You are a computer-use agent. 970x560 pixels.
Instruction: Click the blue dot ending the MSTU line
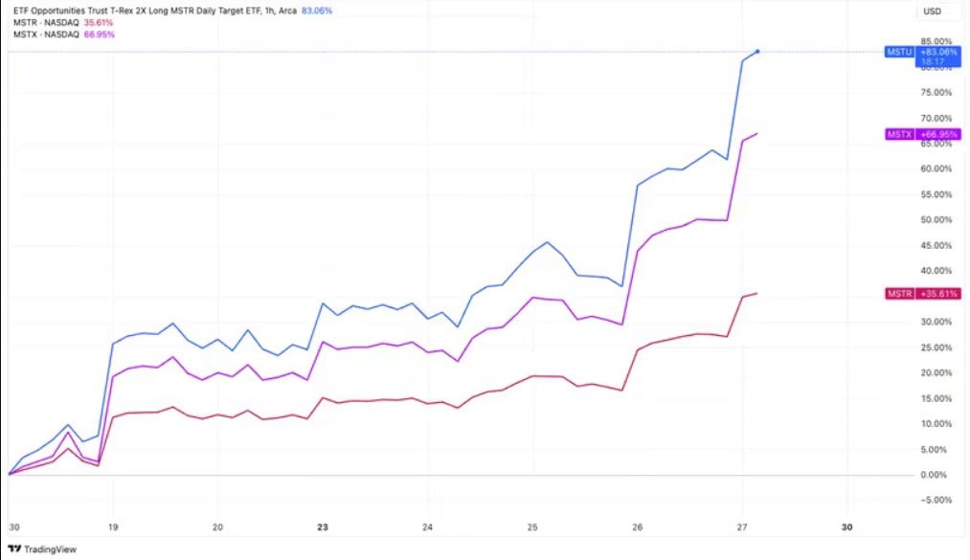[757, 52]
